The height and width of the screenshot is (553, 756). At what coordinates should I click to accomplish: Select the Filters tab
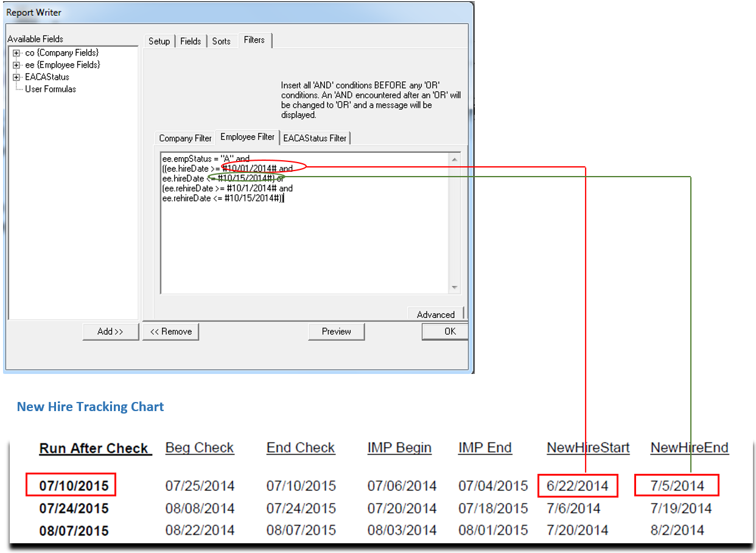point(254,40)
